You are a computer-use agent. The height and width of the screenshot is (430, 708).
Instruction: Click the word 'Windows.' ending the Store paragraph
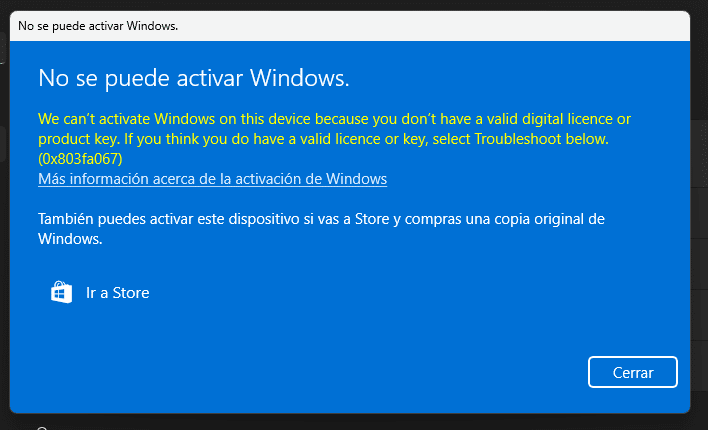pyautogui.click(x=70, y=239)
